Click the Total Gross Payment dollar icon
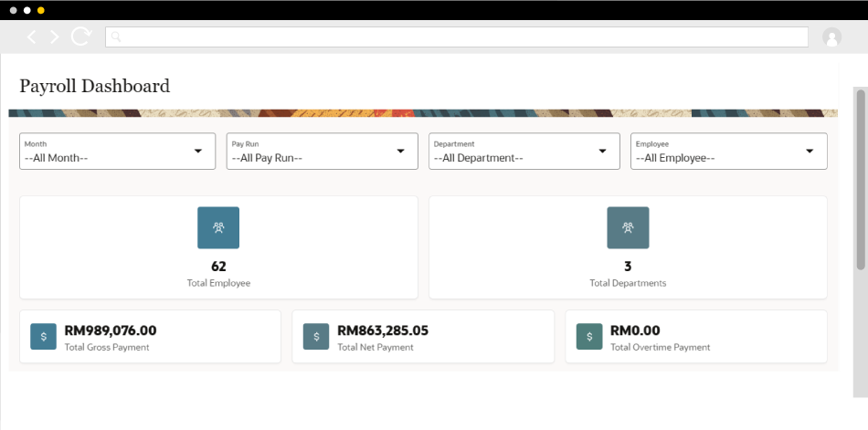Viewport: 868px width, 430px height. click(x=43, y=337)
